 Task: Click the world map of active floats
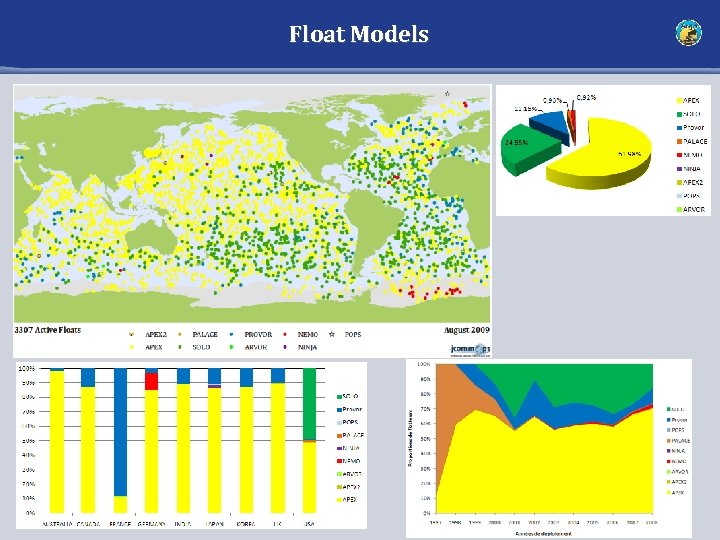coord(252,203)
